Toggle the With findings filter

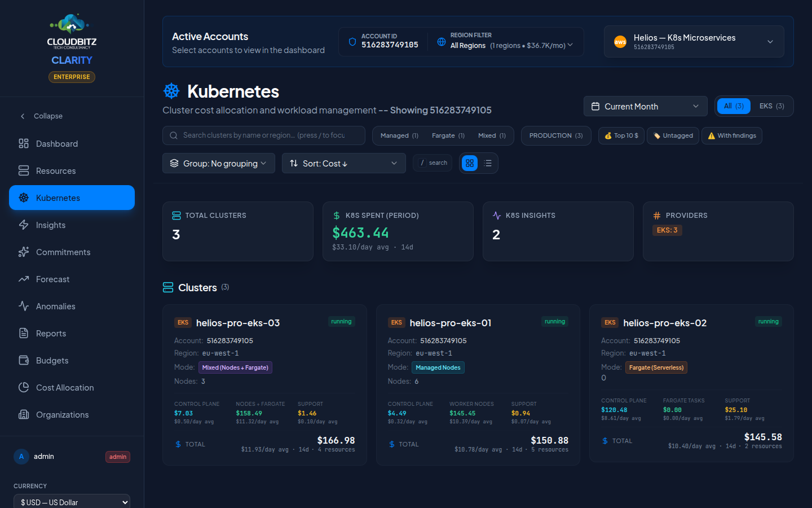pos(732,135)
